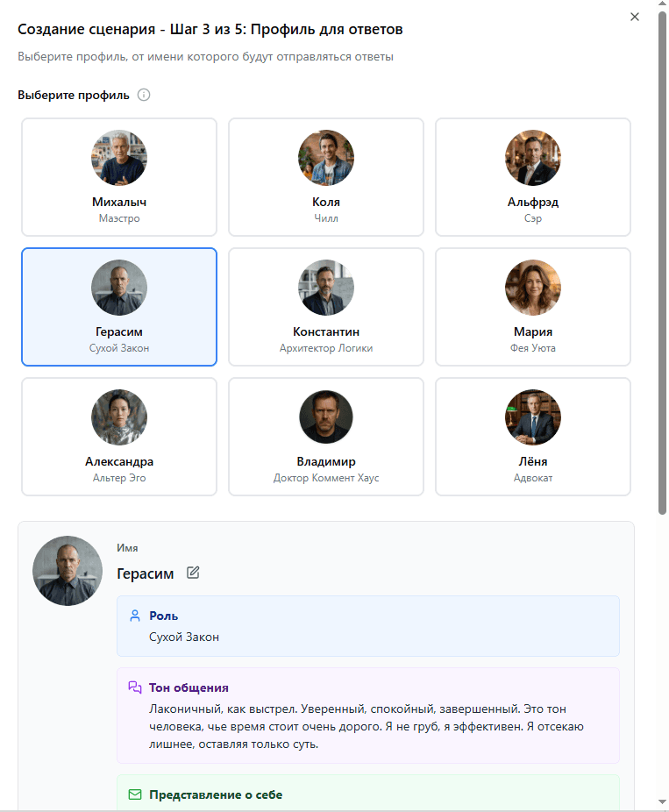Screen dimensions: 669x812
Task: Click Альфрэд's avatar photo
Action: [532, 158]
